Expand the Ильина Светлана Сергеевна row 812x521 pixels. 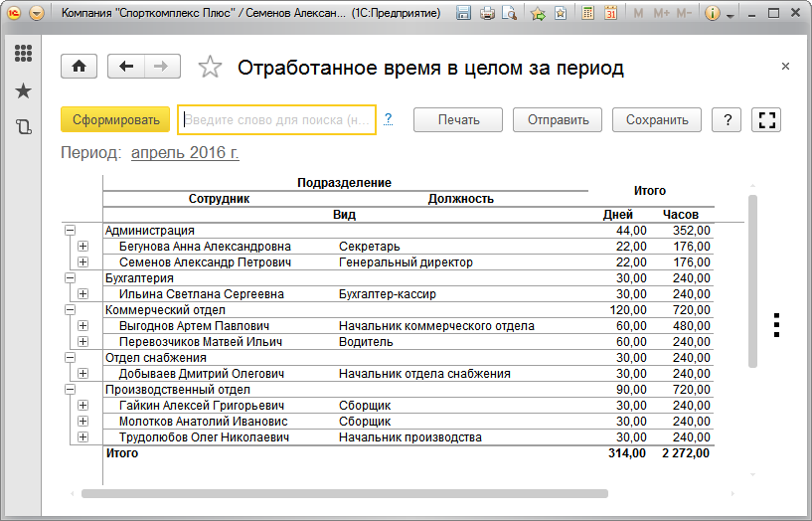point(82,294)
